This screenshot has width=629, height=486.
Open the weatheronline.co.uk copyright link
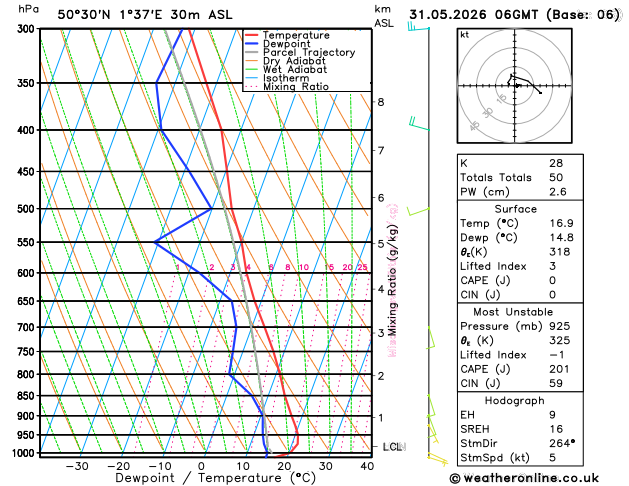point(524,478)
